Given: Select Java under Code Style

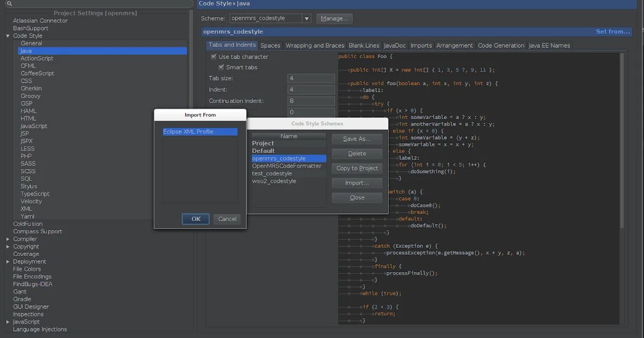Looking at the screenshot, I should (103, 51).
